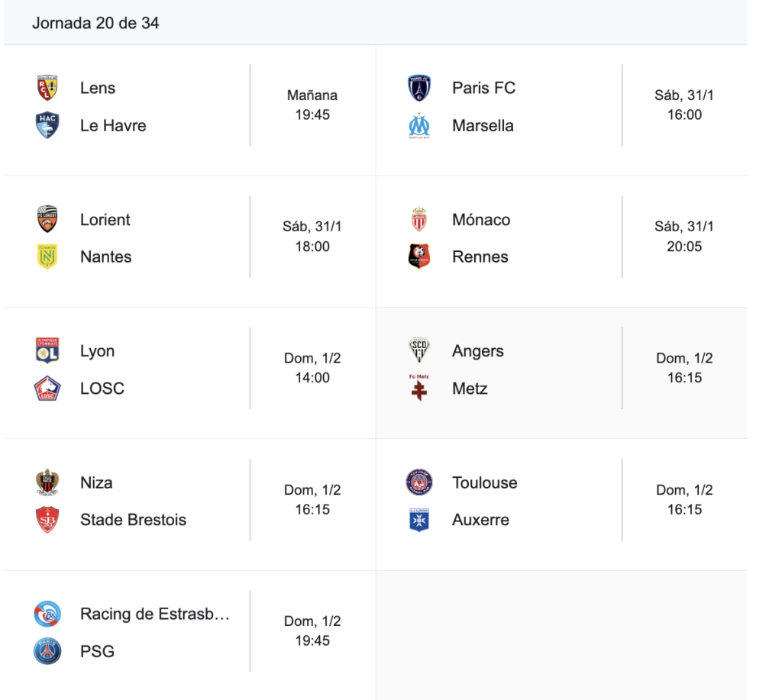Click the Toulouse club crest
The height and width of the screenshot is (700, 782).
pyautogui.click(x=419, y=482)
